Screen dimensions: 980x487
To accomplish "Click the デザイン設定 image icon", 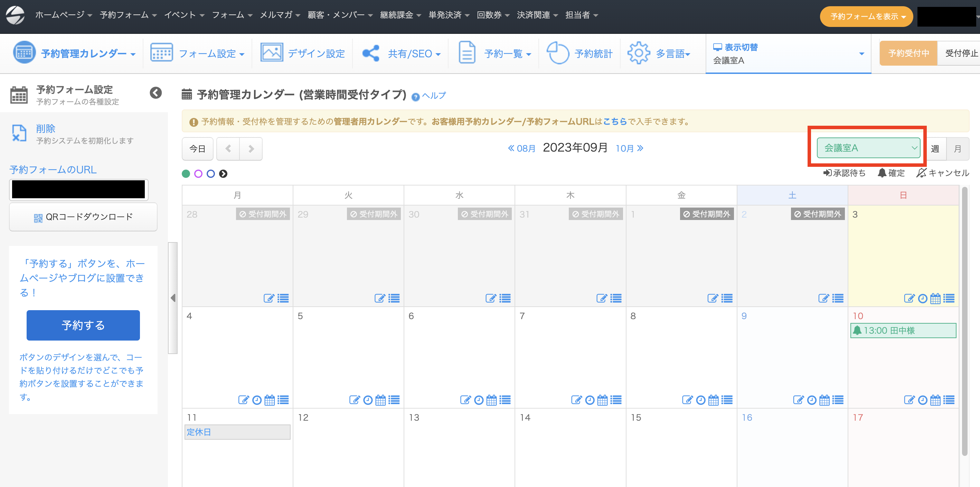I will [272, 52].
